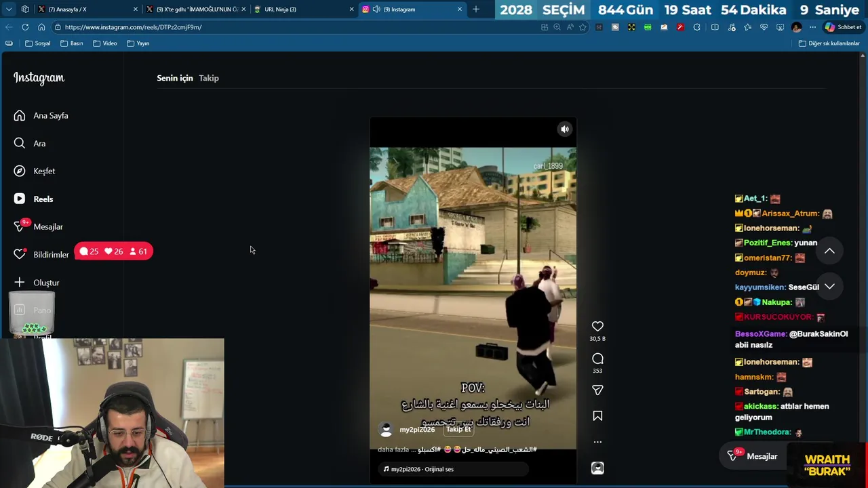868x488 pixels.
Task: Go to next reel with down arrow
Action: click(x=829, y=287)
